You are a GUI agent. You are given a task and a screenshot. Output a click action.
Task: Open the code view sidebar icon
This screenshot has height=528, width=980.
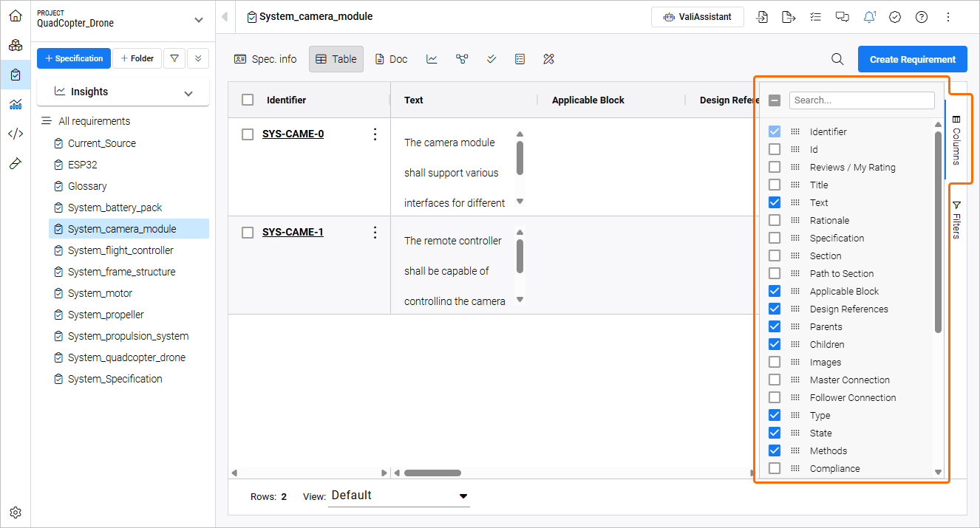[16, 134]
